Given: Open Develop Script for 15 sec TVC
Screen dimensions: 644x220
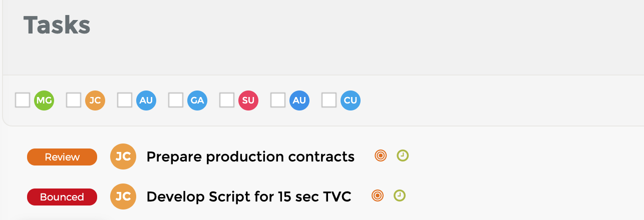Looking at the screenshot, I should pos(249,197).
